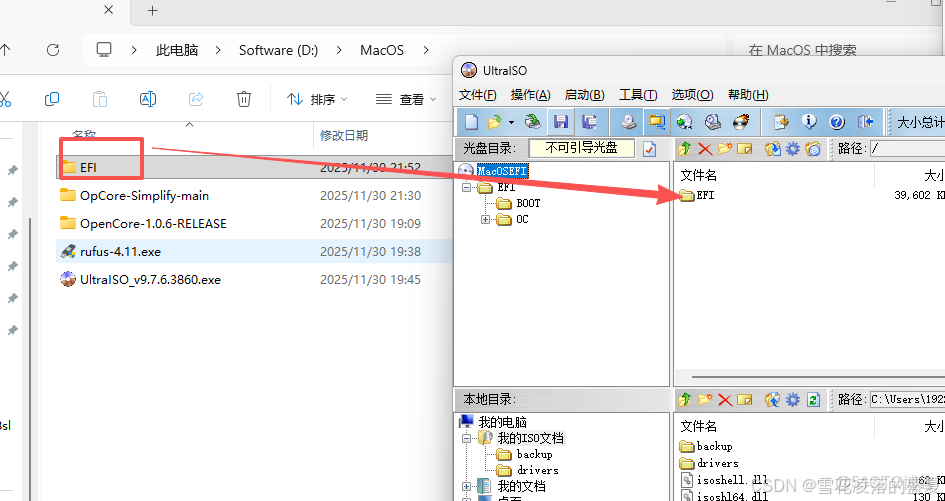Expand the OC folder in the image tree
This screenshot has width=945, height=501.
click(485, 219)
